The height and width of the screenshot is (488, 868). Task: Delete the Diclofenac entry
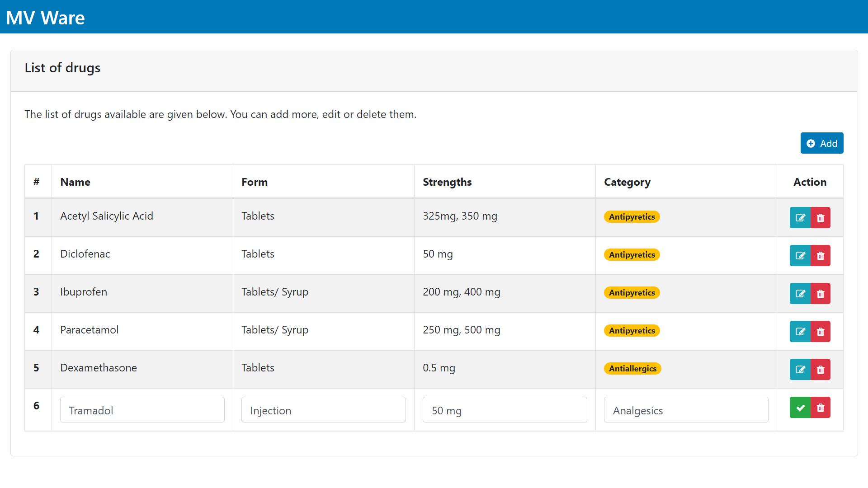click(821, 255)
